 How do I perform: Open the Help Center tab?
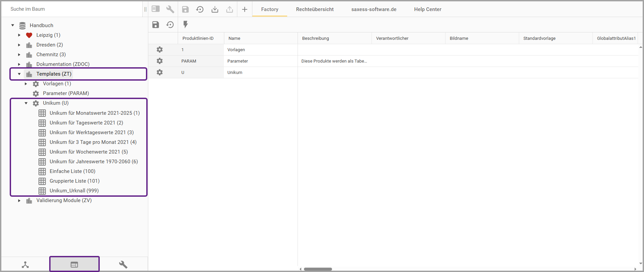point(427,9)
